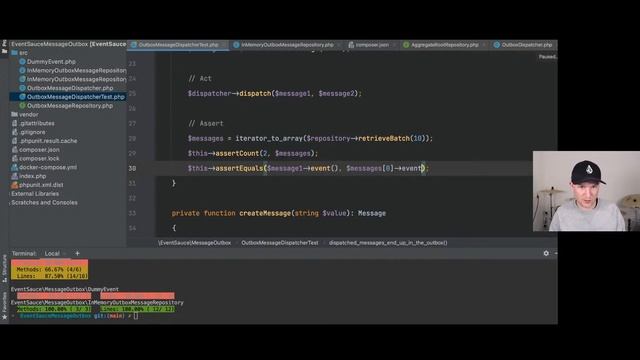This screenshot has width=640, height=360.
Task: Open index.php file
Action: 32,176
